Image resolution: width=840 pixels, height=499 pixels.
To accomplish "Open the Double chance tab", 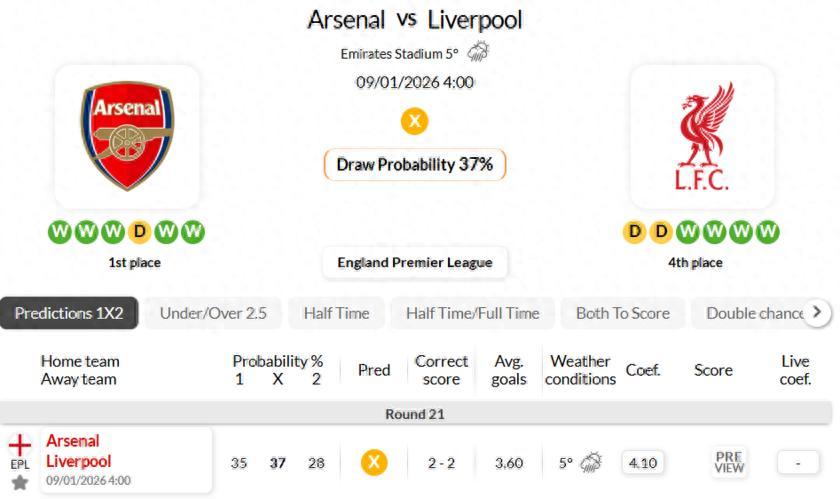I will pyautogui.click(x=753, y=313).
